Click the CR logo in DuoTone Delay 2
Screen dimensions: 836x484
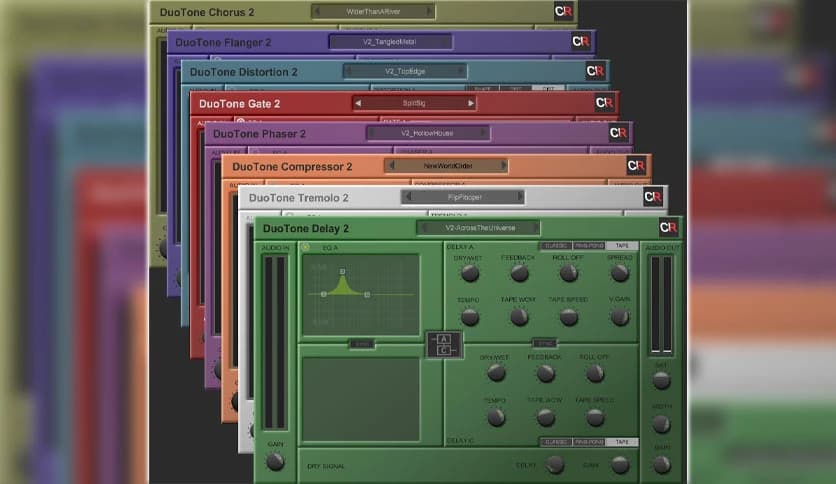point(668,228)
